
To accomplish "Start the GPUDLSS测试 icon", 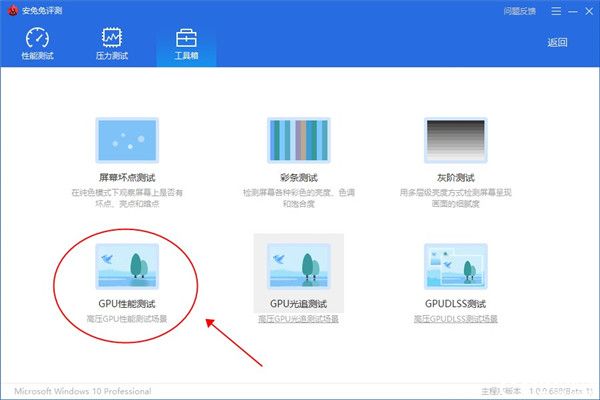I will (x=455, y=266).
